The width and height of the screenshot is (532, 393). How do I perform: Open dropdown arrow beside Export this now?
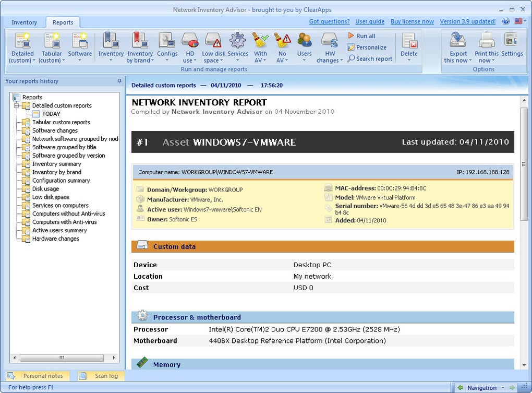click(x=470, y=61)
